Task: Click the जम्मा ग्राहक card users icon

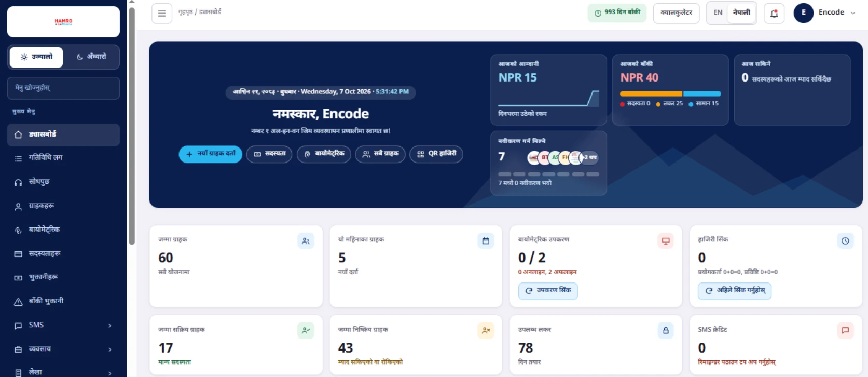Action: click(x=306, y=241)
